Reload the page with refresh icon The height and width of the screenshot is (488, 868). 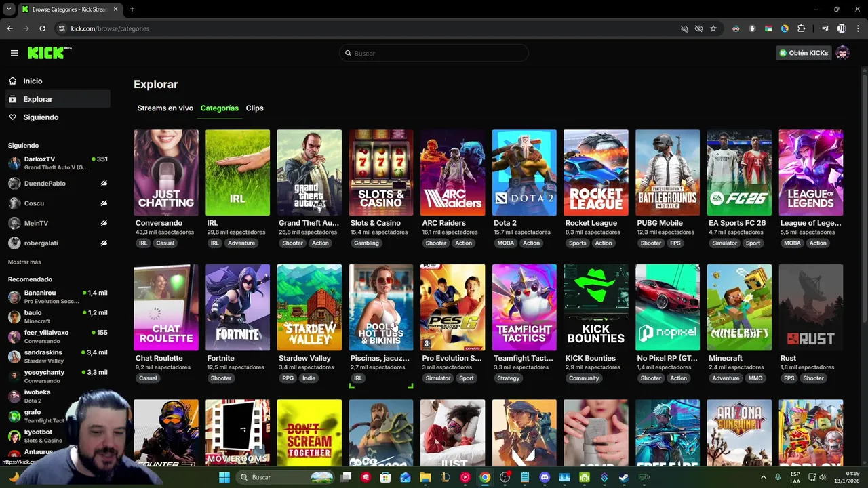point(42,28)
